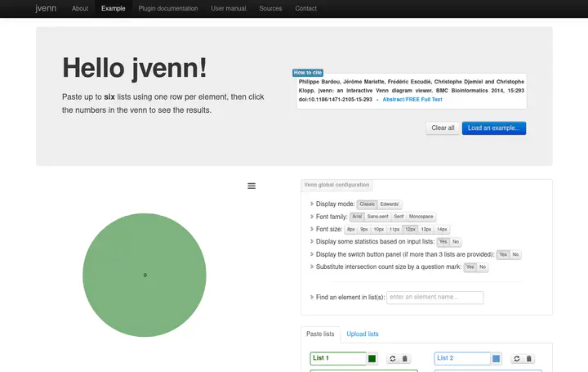Disable statistics display by clicking No

coord(456,242)
